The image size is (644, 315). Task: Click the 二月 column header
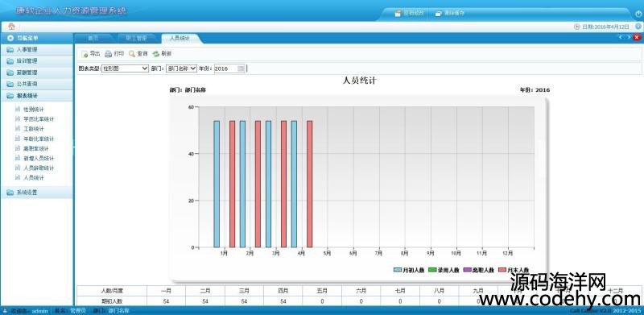pyautogui.click(x=205, y=291)
